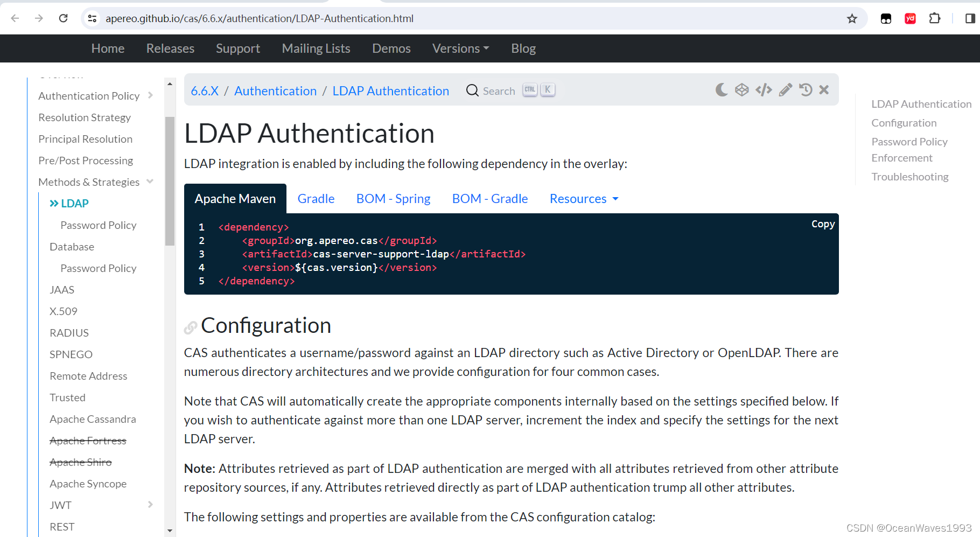This screenshot has width=980, height=537.
Task: Open the Versions dropdown in navbar
Action: 460,48
